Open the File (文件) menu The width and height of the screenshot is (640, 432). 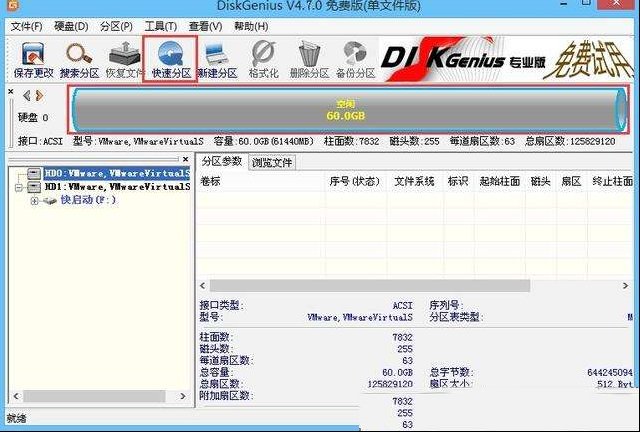[27, 27]
